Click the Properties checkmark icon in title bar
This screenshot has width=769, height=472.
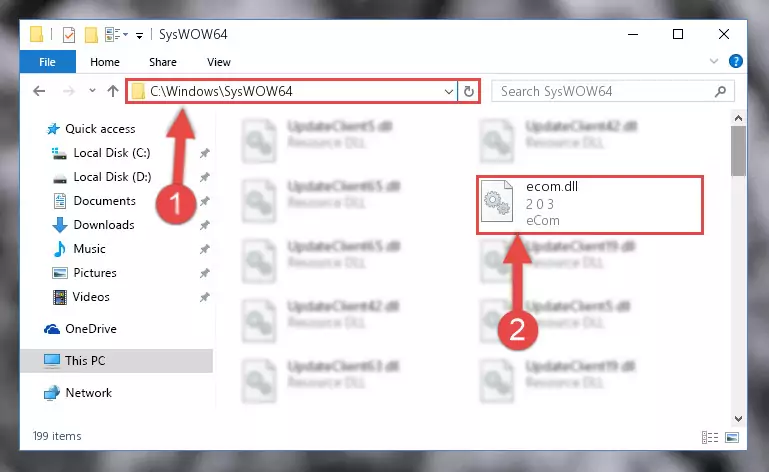tap(69, 35)
